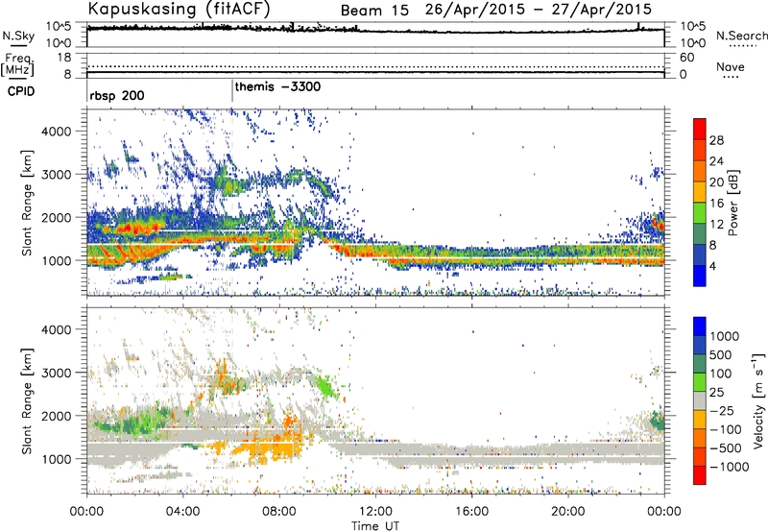Select the '3000' tick in the velocity panel

click(56, 373)
